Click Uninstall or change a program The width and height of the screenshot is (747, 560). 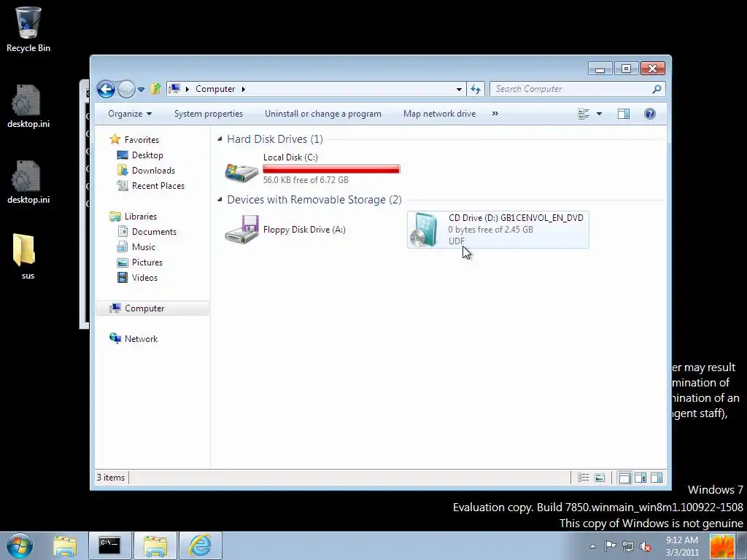coord(323,114)
